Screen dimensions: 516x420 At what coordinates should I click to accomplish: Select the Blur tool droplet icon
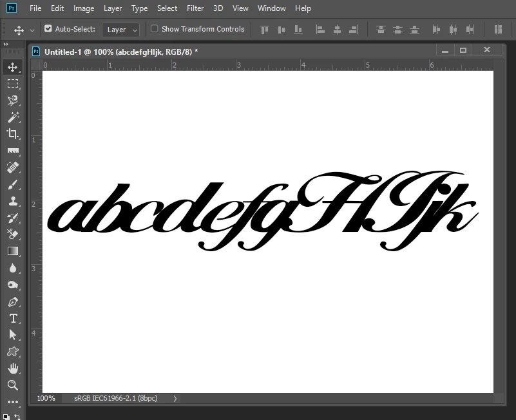[x=13, y=268]
